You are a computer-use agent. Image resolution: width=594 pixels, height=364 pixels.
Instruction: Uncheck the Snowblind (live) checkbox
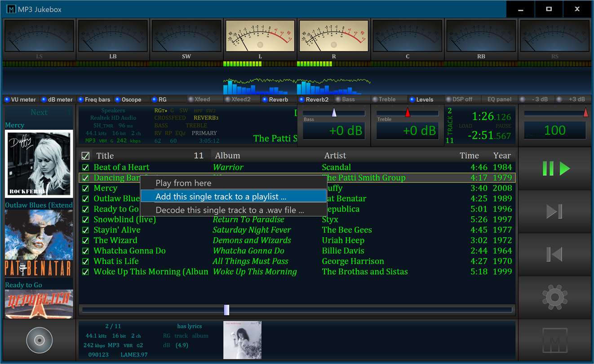(85, 220)
